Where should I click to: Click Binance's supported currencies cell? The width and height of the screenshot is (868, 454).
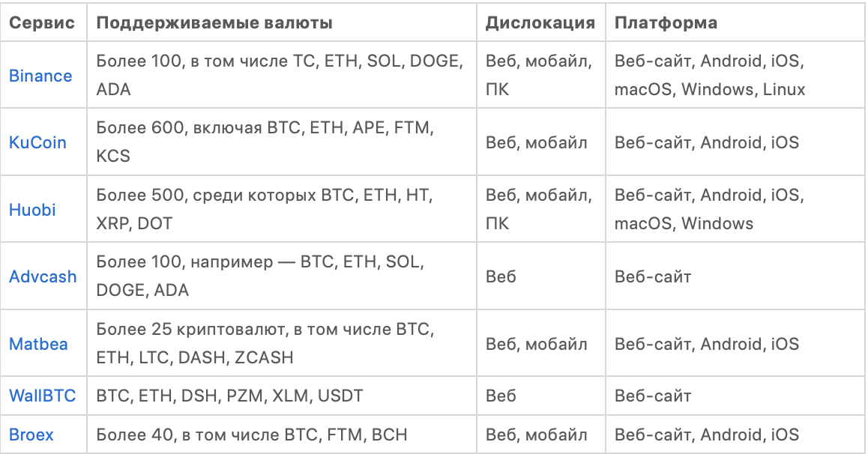click(x=281, y=76)
